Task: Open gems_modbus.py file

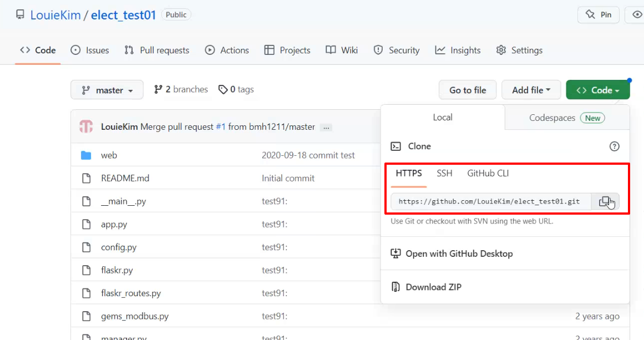Action: click(135, 317)
